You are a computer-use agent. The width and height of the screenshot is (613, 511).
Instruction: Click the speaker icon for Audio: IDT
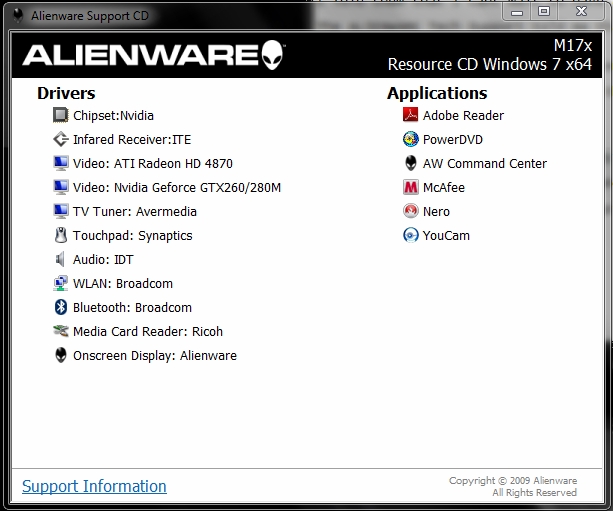pos(60,259)
